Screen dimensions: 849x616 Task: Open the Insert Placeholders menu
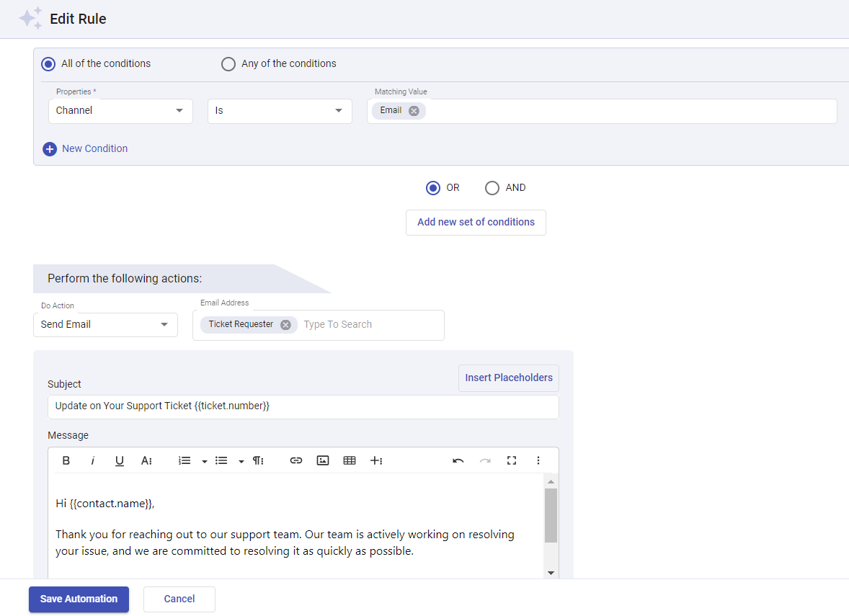508,378
